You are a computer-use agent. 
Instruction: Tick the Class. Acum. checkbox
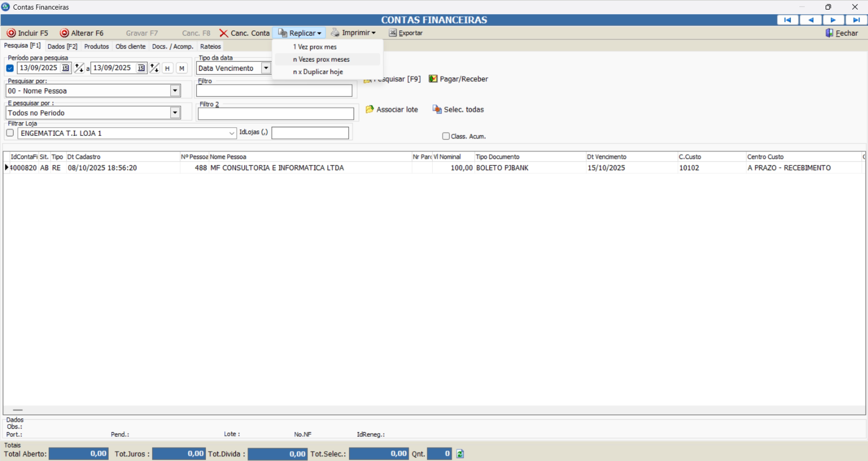[446, 136]
